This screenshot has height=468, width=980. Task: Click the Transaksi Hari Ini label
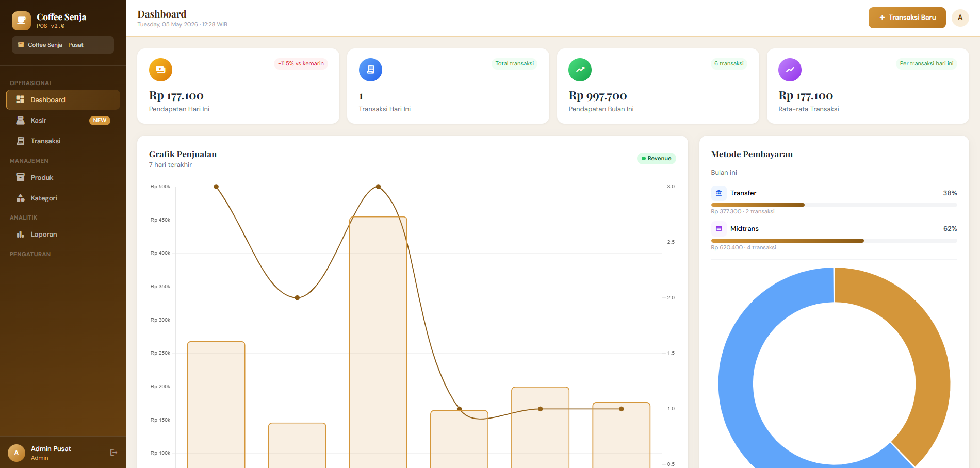tap(385, 109)
